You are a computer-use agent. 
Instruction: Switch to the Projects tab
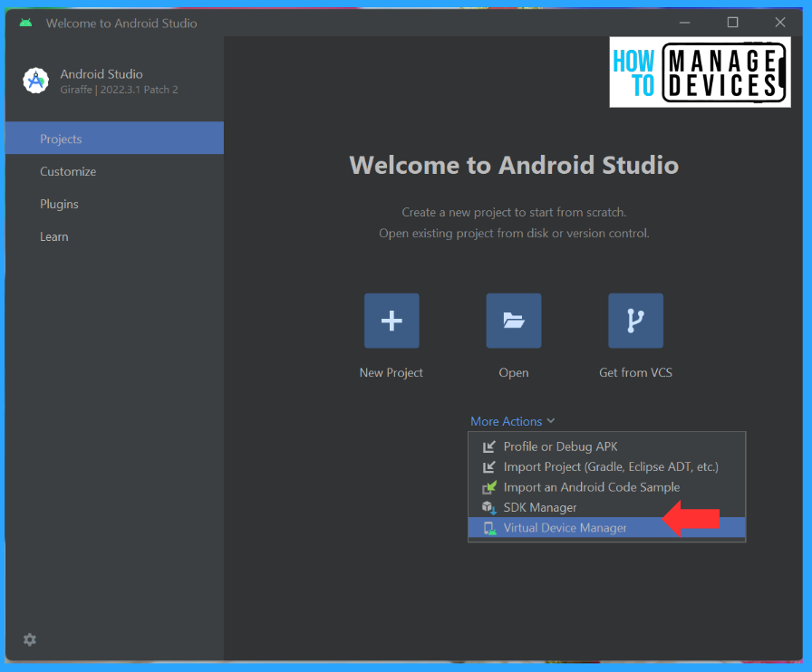click(x=114, y=139)
